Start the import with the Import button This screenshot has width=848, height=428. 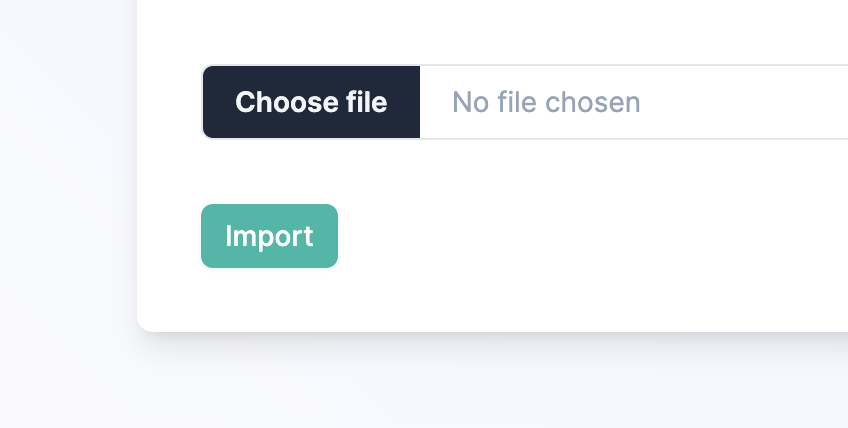[x=269, y=236]
